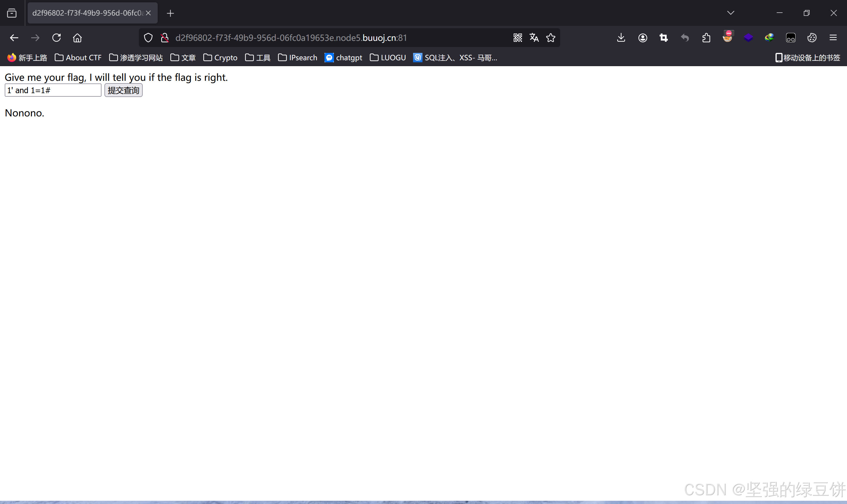Image resolution: width=847 pixels, height=504 pixels.
Task: Open the About CTF bookmark folder
Action: (x=78, y=58)
